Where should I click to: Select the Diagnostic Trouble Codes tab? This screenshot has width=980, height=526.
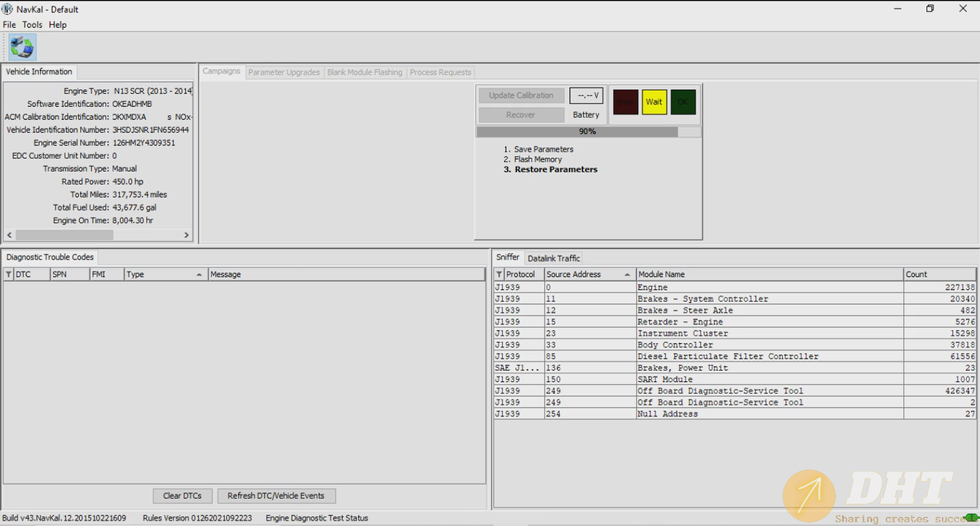tap(50, 257)
